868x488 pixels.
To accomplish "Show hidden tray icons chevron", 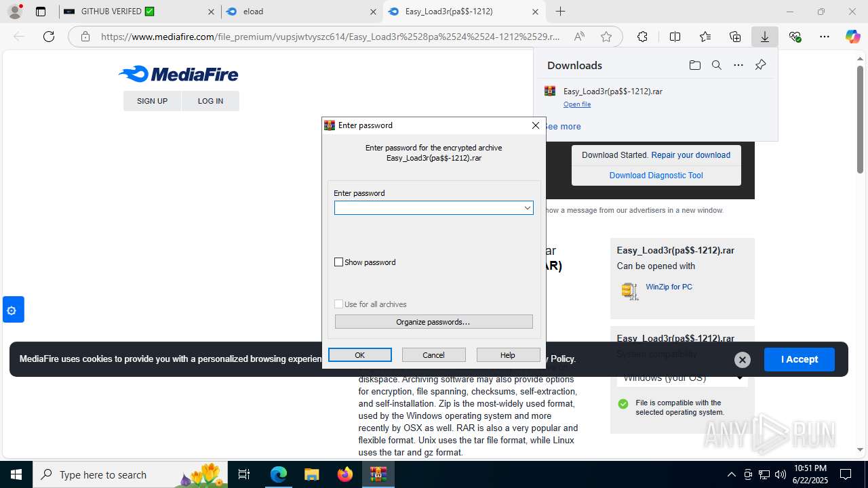I will click(x=731, y=474).
